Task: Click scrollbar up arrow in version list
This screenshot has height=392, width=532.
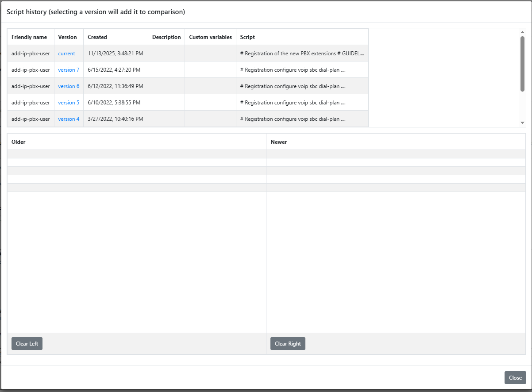Action: tap(522, 32)
